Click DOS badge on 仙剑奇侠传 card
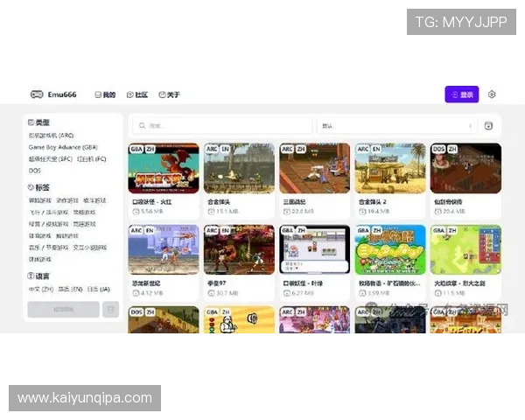This screenshot has width=525, height=420. tap(439, 149)
